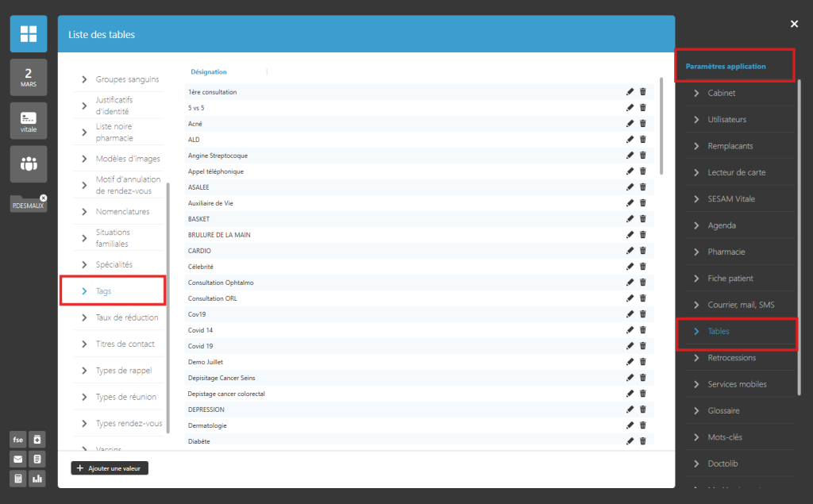Go to Fiche patient settings
The width and height of the screenshot is (813, 504).
[730, 279]
